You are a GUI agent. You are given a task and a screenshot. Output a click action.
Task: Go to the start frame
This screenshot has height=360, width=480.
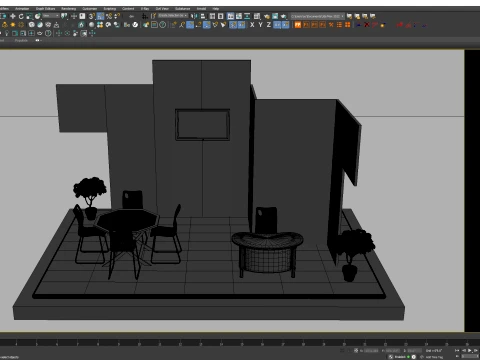point(457,351)
